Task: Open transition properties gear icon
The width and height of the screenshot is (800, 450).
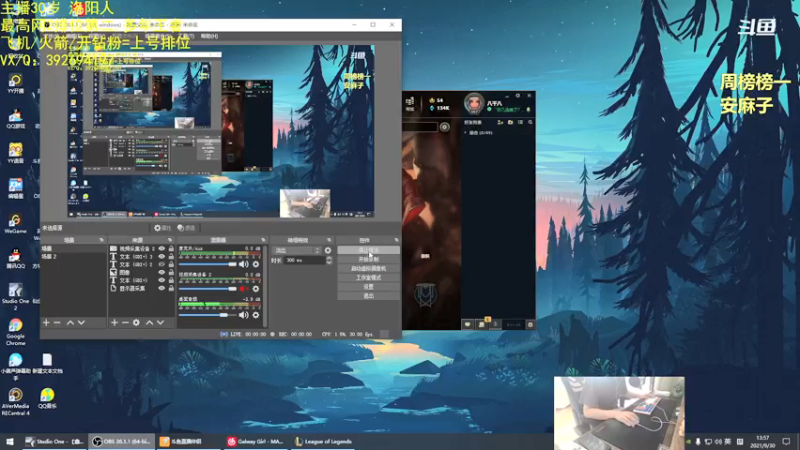Action: 328,251
